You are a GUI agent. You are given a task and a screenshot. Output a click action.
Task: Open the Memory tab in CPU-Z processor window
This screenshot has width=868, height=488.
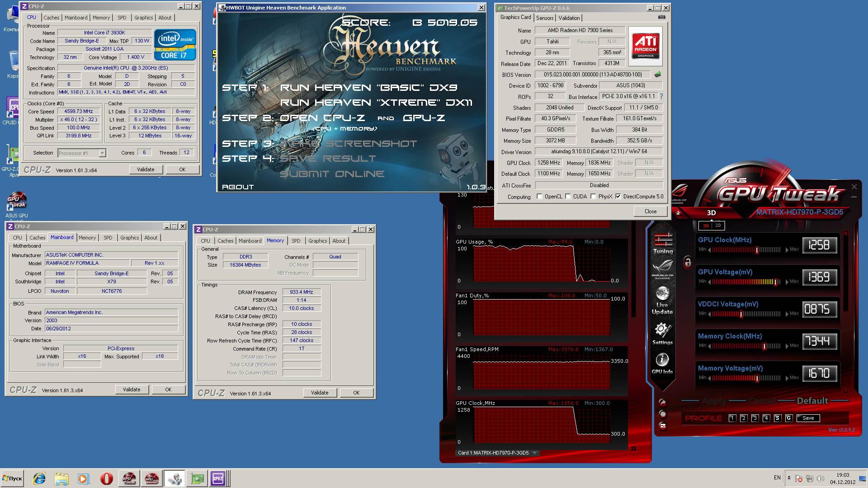click(x=101, y=18)
